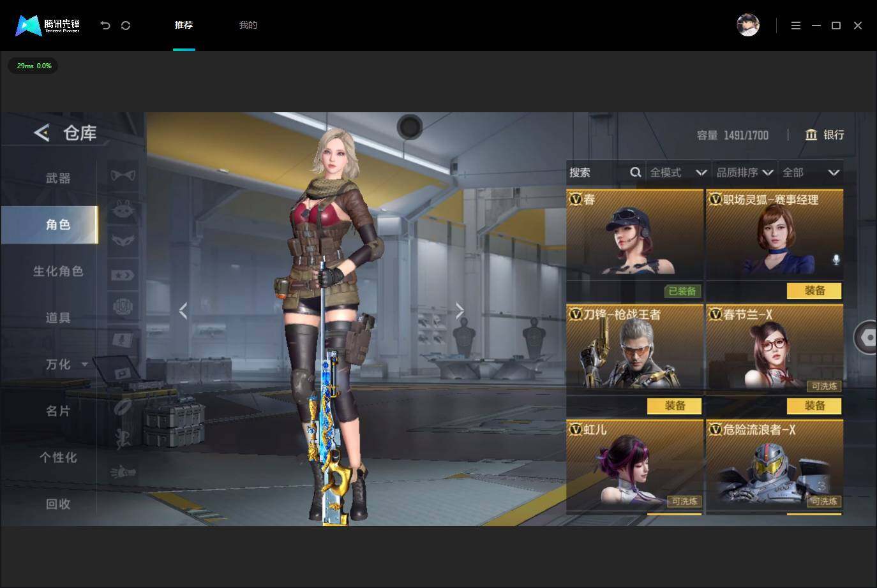Equip 刀锋-枪战王者 with 装备 button
Image resolution: width=877 pixels, height=588 pixels.
pyautogui.click(x=675, y=406)
